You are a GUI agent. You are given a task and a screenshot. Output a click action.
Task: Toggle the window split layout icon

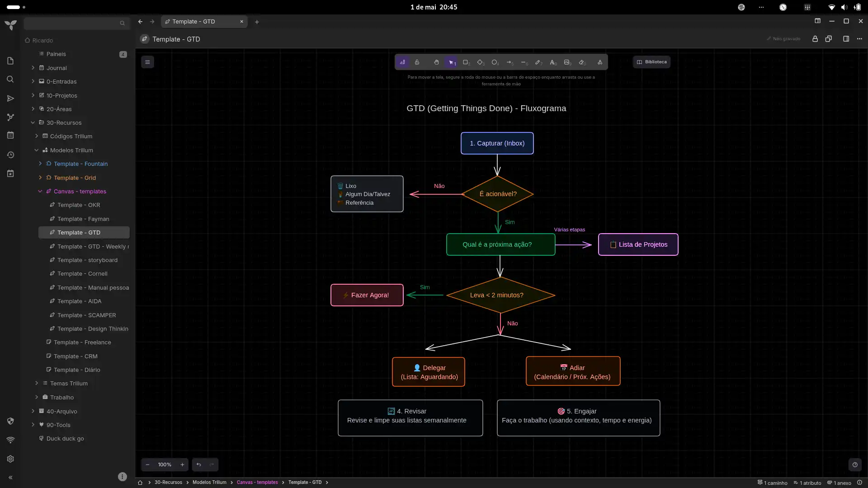point(817,21)
